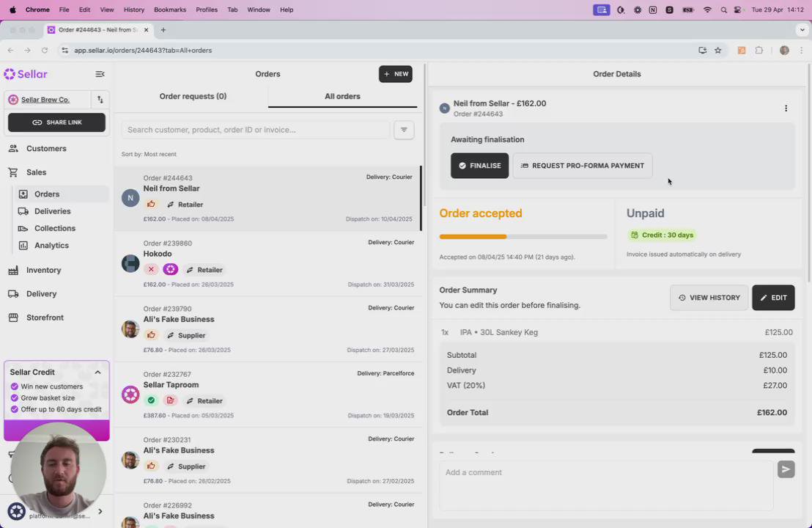Open the Delivery section
The width and height of the screenshot is (812, 528).
(42, 294)
